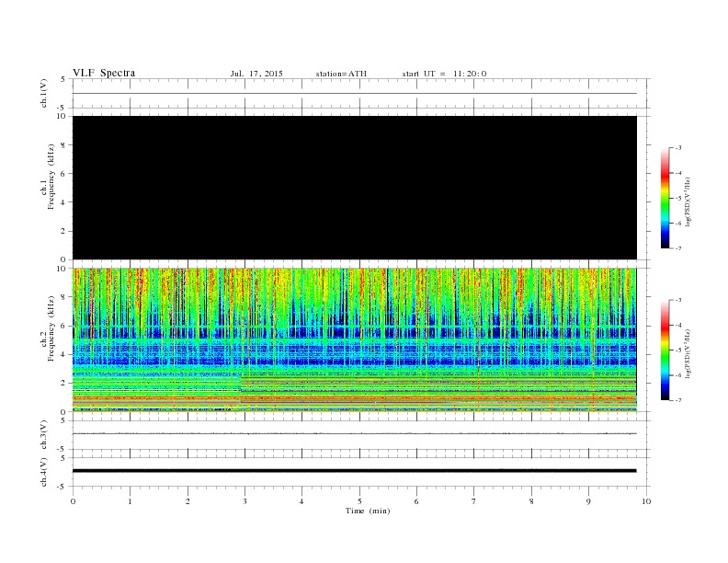Image resolution: width=728 pixels, height=563 pixels.
Task: Click inside the colorful ch.2 spectrogram panel
Action: coord(355,339)
